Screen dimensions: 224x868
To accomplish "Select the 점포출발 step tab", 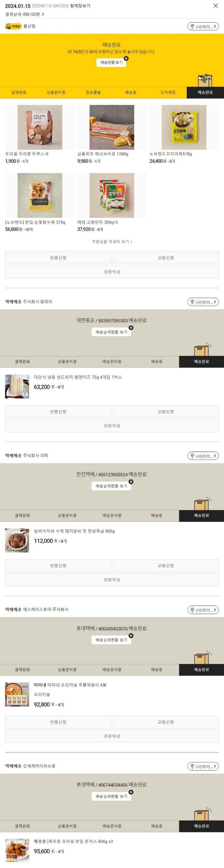I will tap(93, 92).
